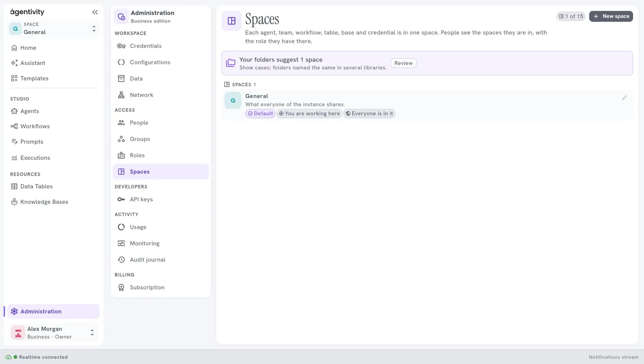Select Spaces in Administration menu

click(x=161, y=172)
